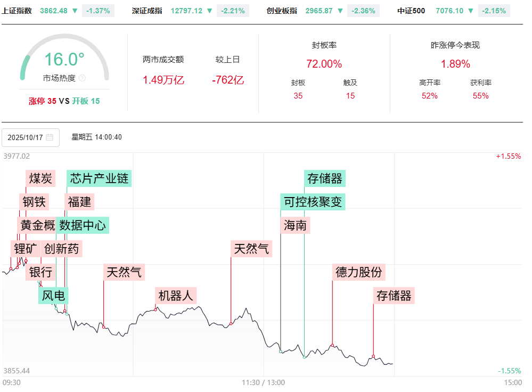The image size is (532, 392).
Task: Select the 煤炭 sector label on chart
Action: click(x=40, y=178)
